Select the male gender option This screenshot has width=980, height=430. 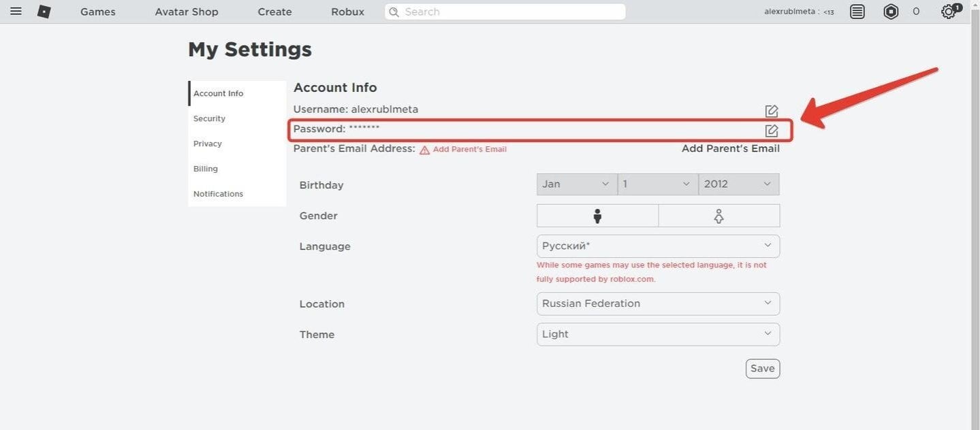click(x=597, y=216)
